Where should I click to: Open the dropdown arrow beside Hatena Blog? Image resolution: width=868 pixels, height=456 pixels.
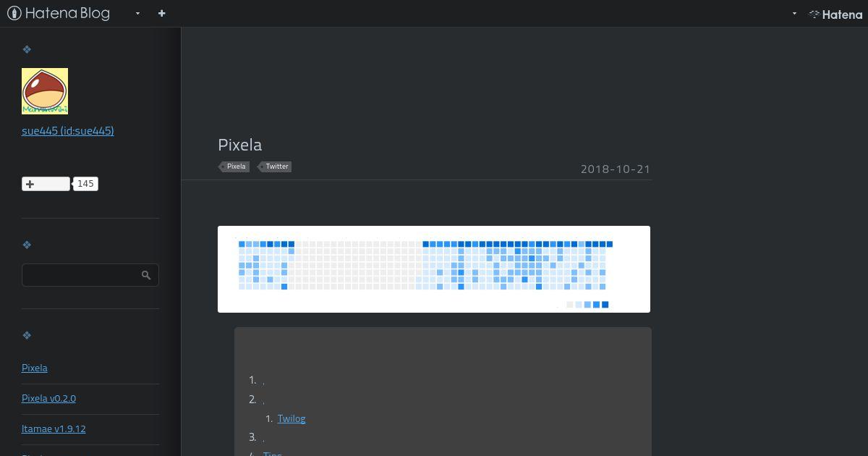137,13
